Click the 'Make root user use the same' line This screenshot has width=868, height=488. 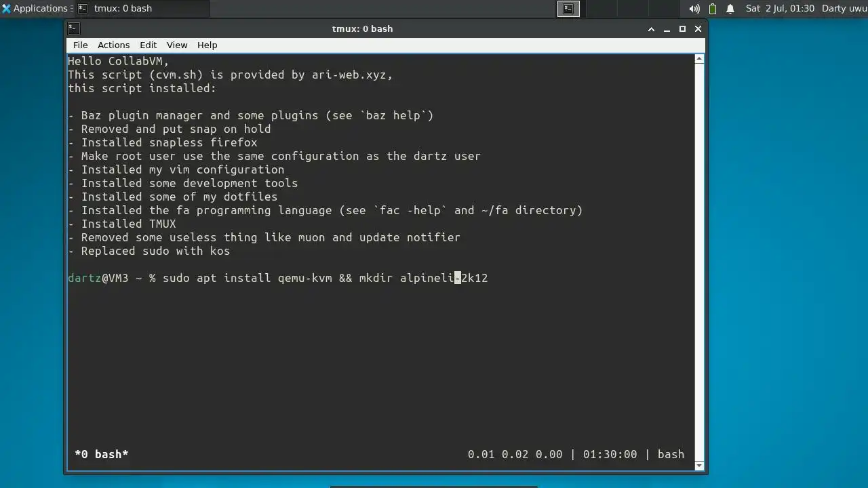[274, 156]
